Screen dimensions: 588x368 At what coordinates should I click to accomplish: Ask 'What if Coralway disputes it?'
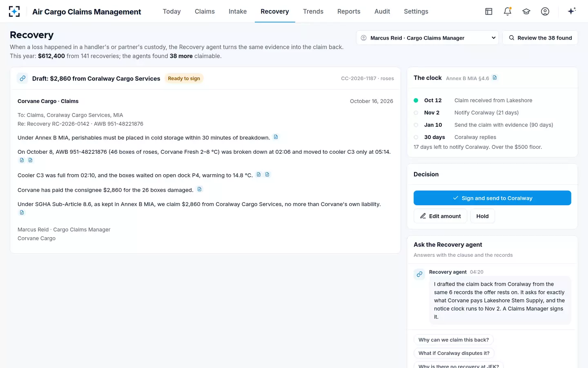pos(454,353)
